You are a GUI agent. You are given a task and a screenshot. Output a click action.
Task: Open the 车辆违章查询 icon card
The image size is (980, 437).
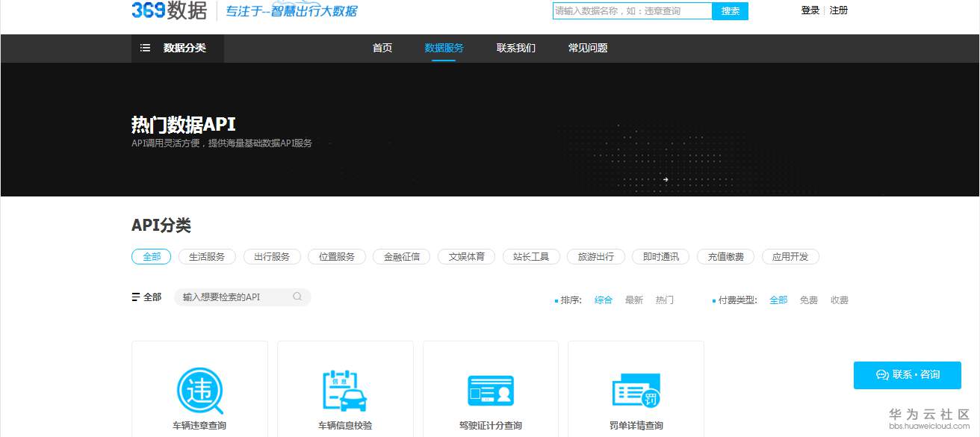coord(199,391)
